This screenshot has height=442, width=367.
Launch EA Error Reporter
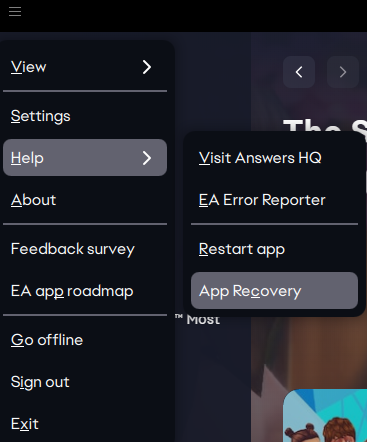point(274,200)
